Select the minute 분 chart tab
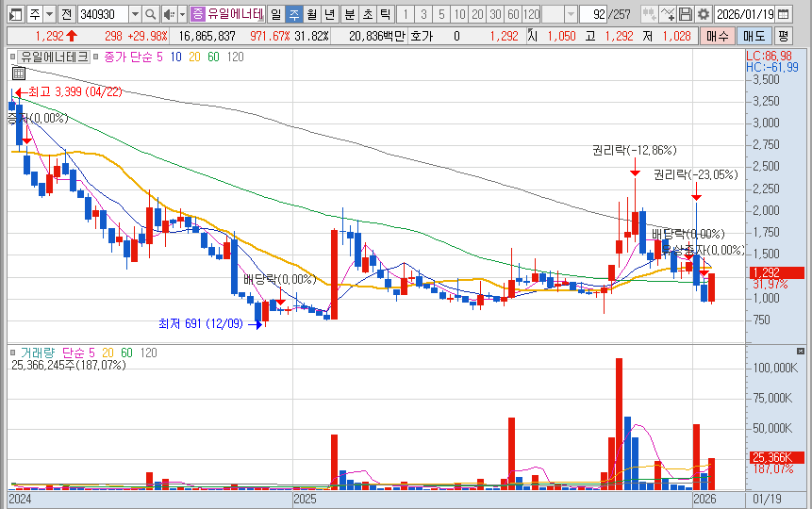Screen dimensions: 812x509 click(x=350, y=14)
